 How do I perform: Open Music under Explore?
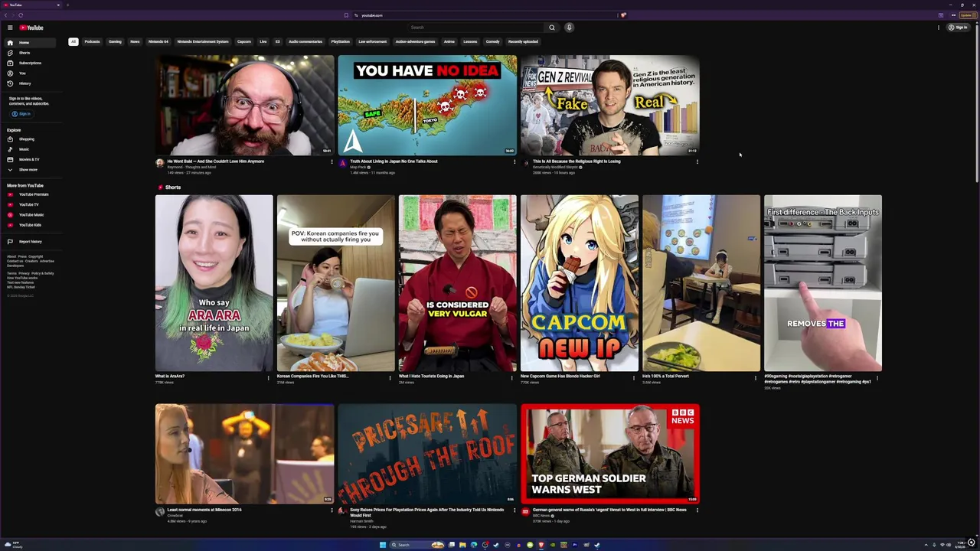(x=31, y=149)
